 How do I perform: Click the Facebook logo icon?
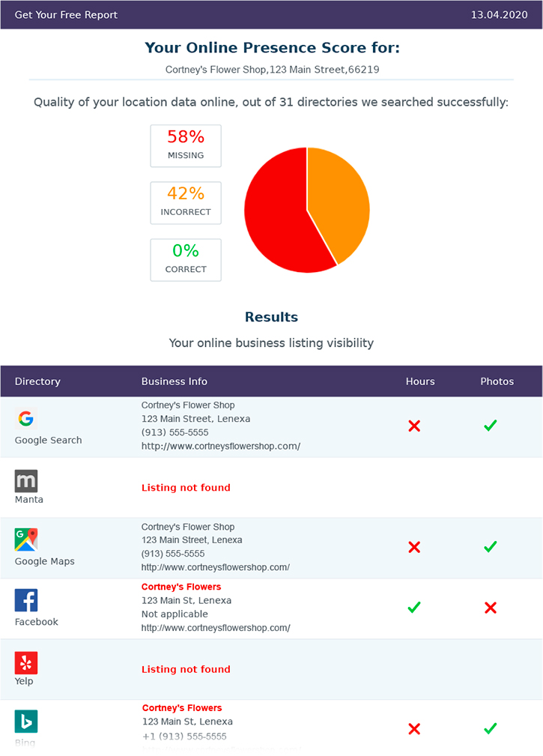pos(26,600)
